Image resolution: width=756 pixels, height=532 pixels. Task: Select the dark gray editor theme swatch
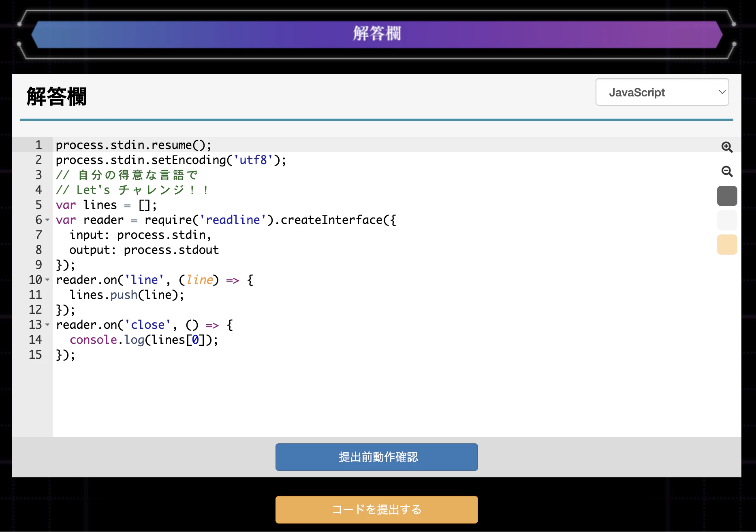click(727, 196)
